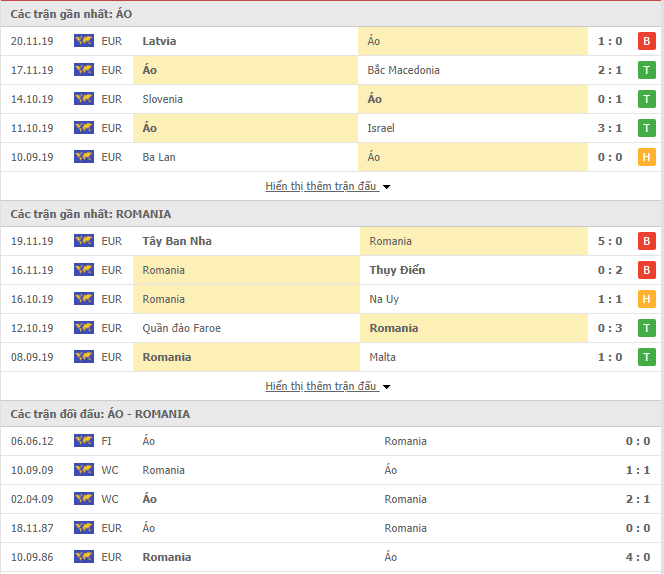Click the red B badge for Tây Ban Nha match
The width and height of the screenshot is (664, 574).
[646, 241]
